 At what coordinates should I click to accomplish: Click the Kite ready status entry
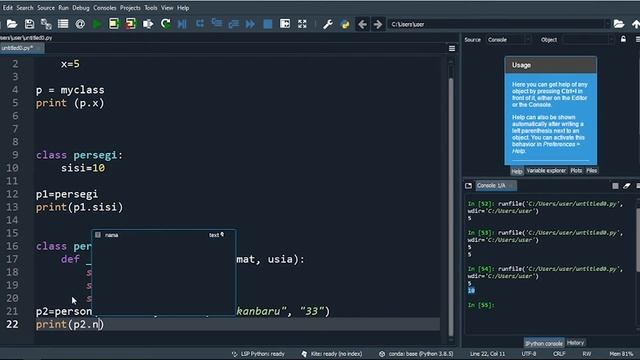[331, 354]
